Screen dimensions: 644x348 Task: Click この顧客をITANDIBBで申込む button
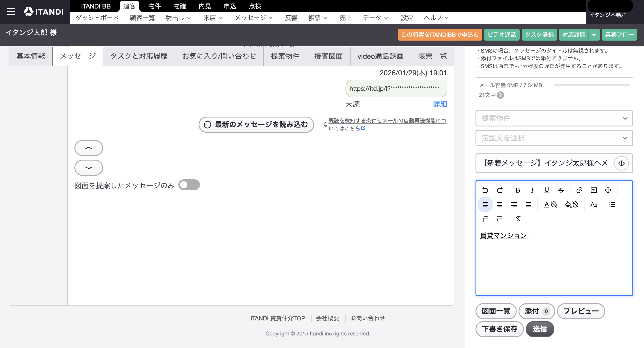tap(440, 35)
